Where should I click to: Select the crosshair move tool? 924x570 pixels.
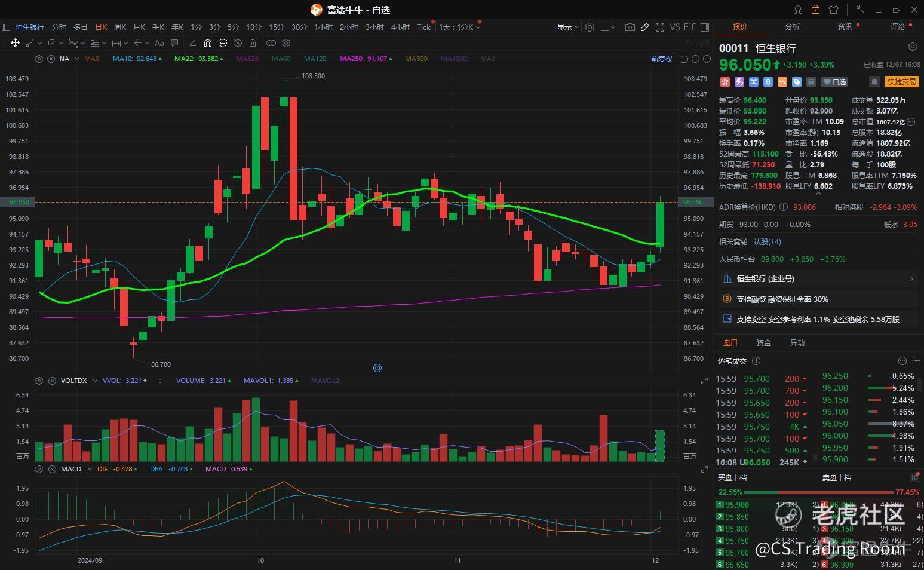click(x=15, y=43)
